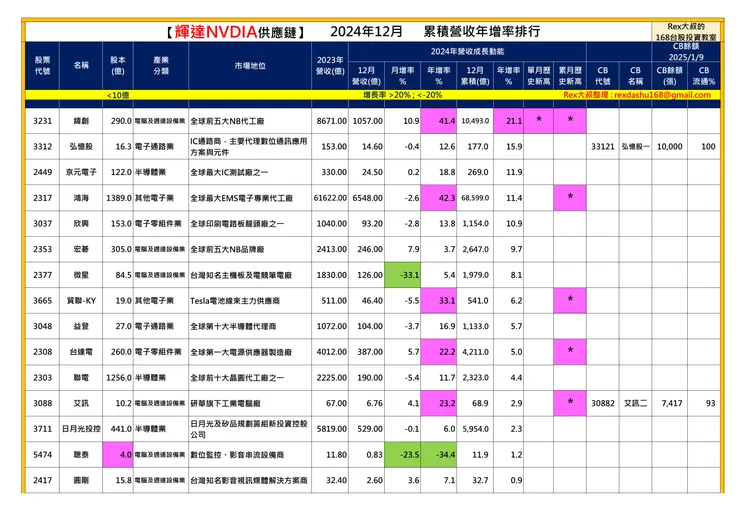The width and height of the screenshot is (740, 523).
Task: Select stock code 3665
Action: pyautogui.click(x=42, y=301)
